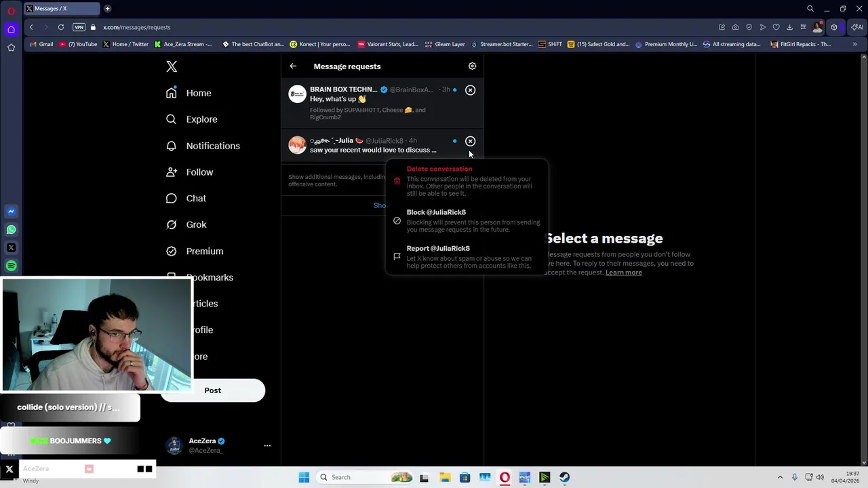Go back from Message requests
The height and width of the screenshot is (488, 868).
(293, 66)
